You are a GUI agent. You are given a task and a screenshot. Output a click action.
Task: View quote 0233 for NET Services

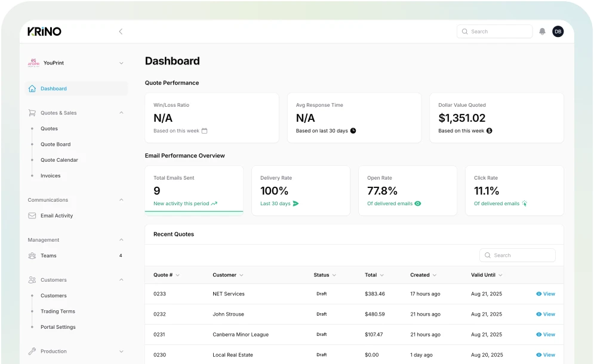[x=546, y=294]
